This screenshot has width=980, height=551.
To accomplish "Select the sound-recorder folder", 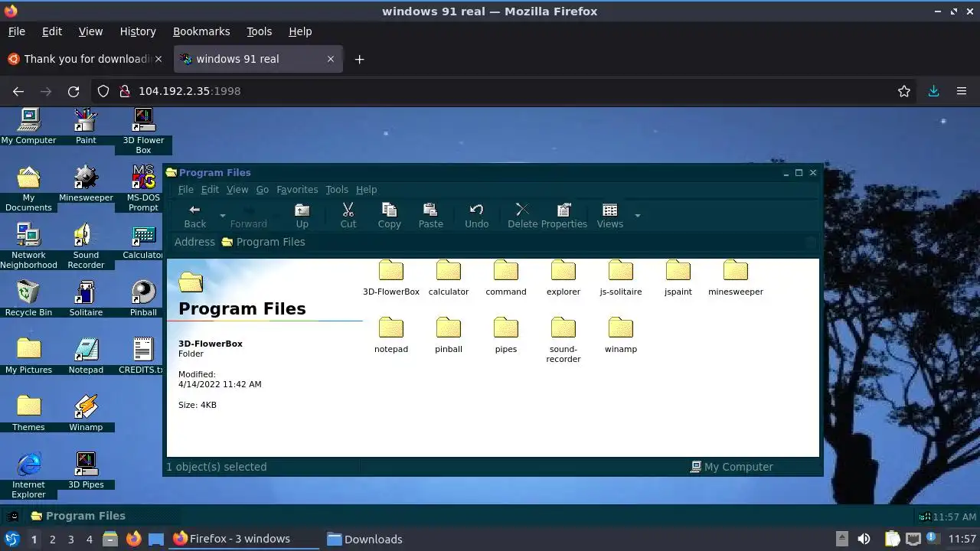I will [x=563, y=340].
